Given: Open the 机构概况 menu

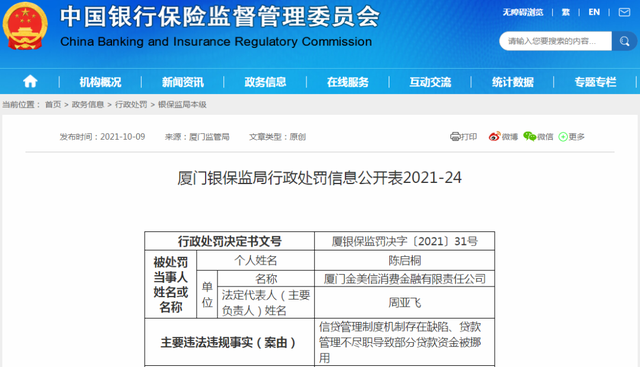Looking at the screenshot, I should 100,82.
